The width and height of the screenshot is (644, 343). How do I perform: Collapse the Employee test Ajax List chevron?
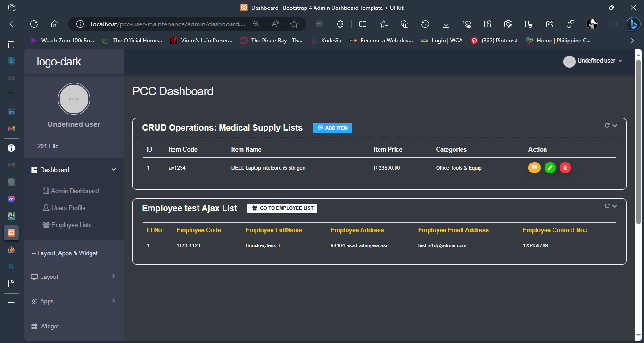pos(615,206)
